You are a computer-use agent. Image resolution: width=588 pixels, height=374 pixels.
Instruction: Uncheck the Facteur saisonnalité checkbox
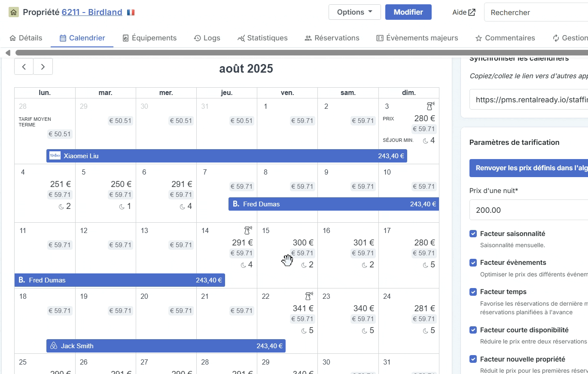click(473, 234)
